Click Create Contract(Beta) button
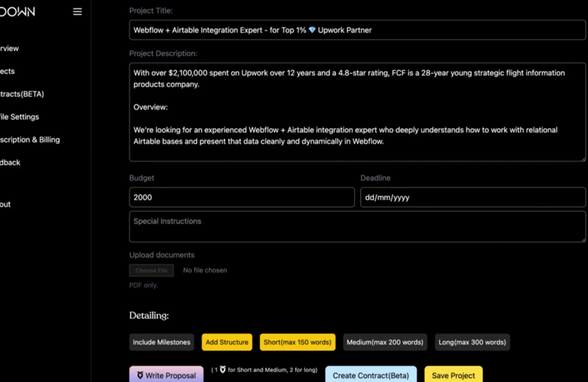Image resolution: width=588 pixels, height=382 pixels. (x=371, y=375)
